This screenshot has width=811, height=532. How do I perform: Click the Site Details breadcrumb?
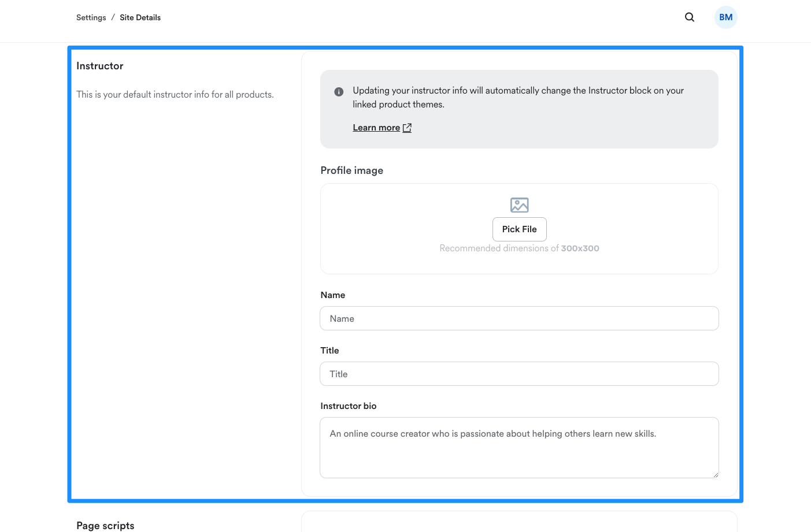tap(140, 17)
